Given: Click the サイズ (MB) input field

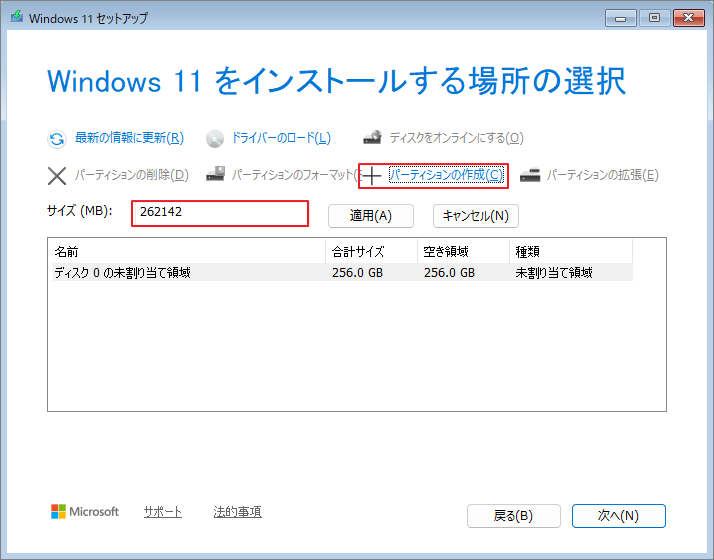Looking at the screenshot, I should coord(220,213).
